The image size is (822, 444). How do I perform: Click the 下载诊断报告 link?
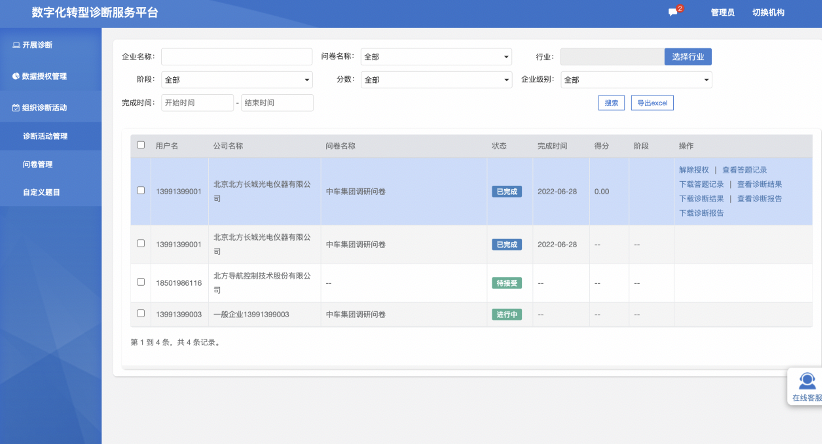(701, 213)
